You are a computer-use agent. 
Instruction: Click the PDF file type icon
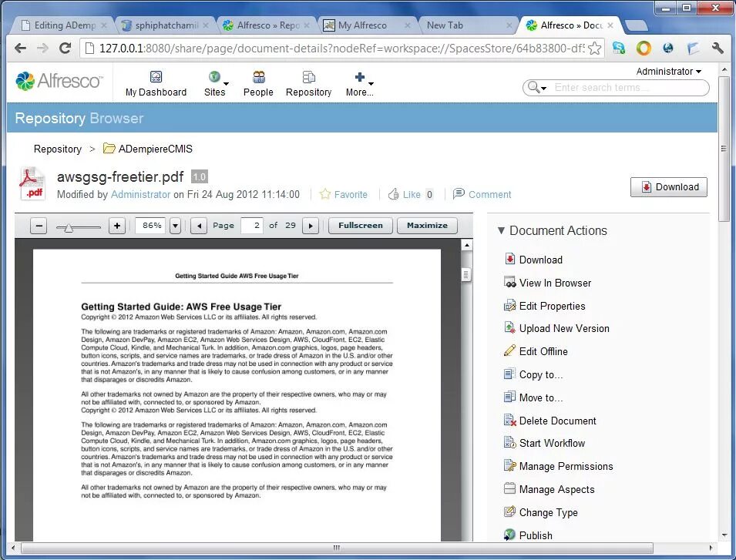coord(32,184)
